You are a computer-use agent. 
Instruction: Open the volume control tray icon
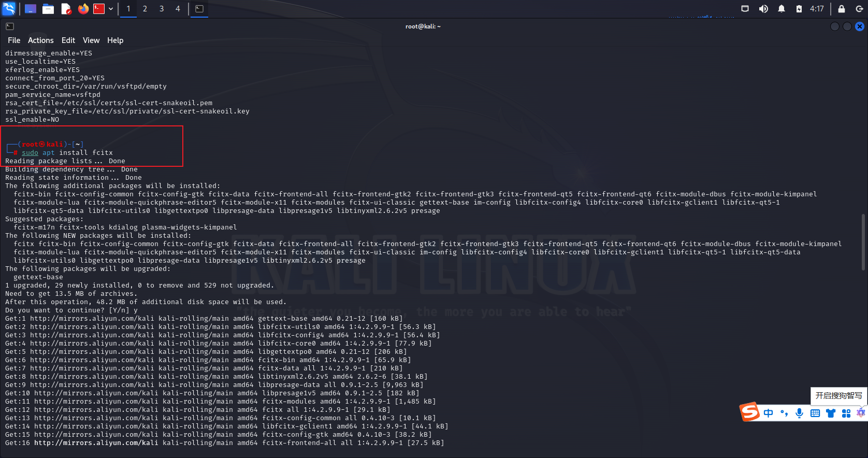coord(763,9)
